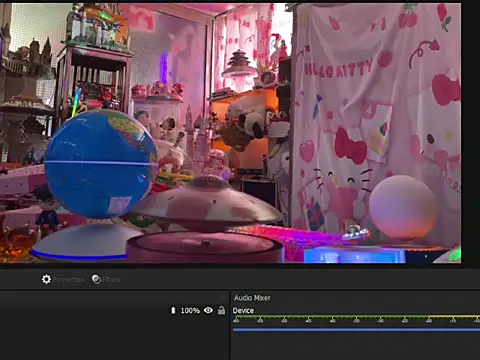The image size is (480, 360).
Task: Select the Audio Mixer panel title
Action: pos(252,298)
